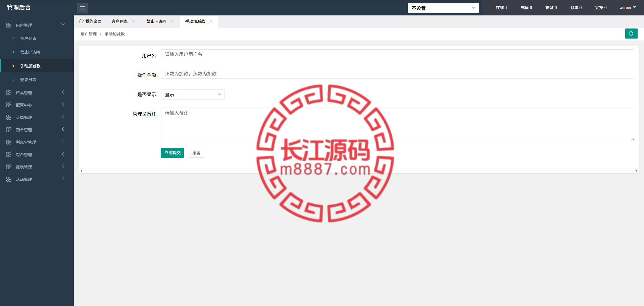Viewport: 644px width, 306px height.
Task: Click the grid icon beside 综合管理
Action: point(9,155)
